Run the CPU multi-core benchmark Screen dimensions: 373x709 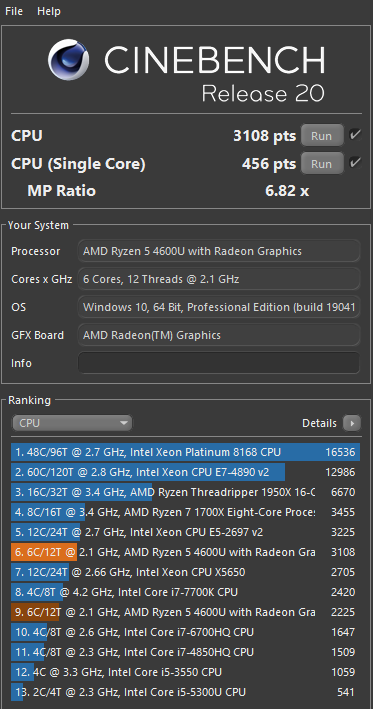tap(321, 136)
